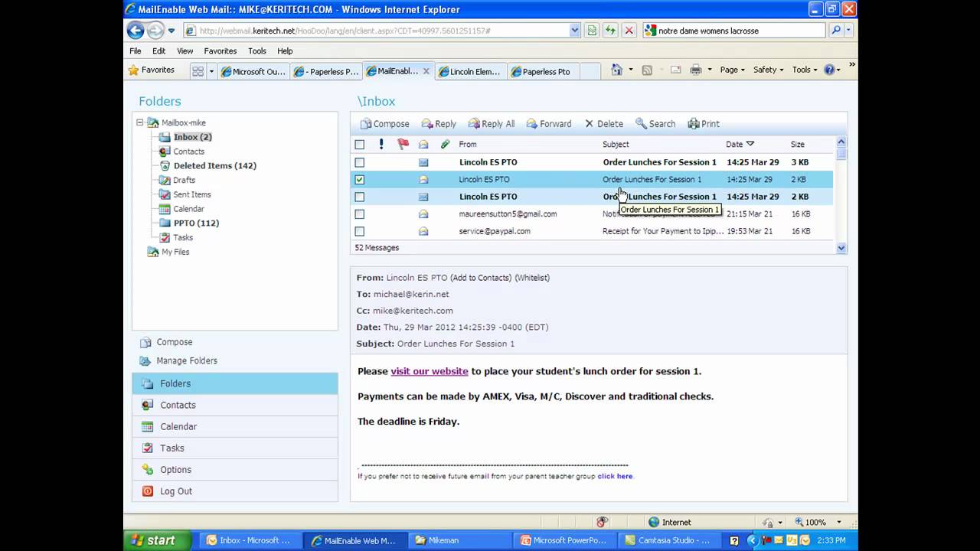980x551 pixels.
Task: Click the 'click here' unsubscribe link
Action: [616, 476]
